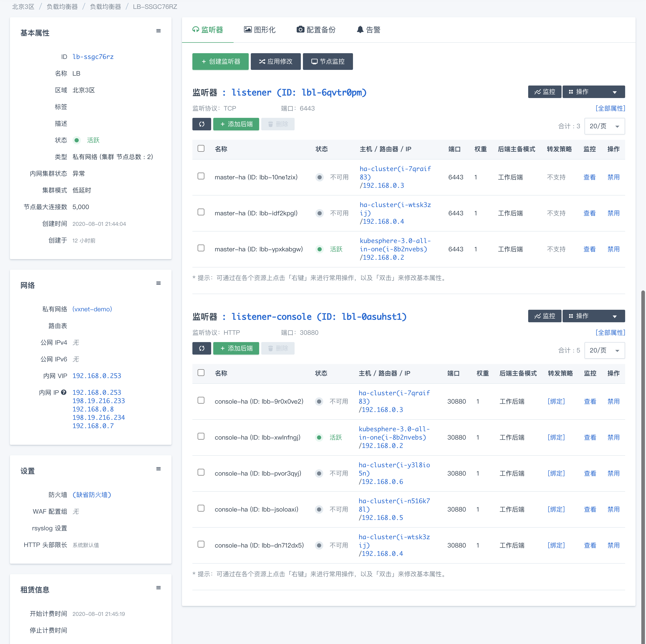Click 绑定 for backend lbb-pvor3qyj
The width and height of the screenshot is (646, 644).
point(556,473)
